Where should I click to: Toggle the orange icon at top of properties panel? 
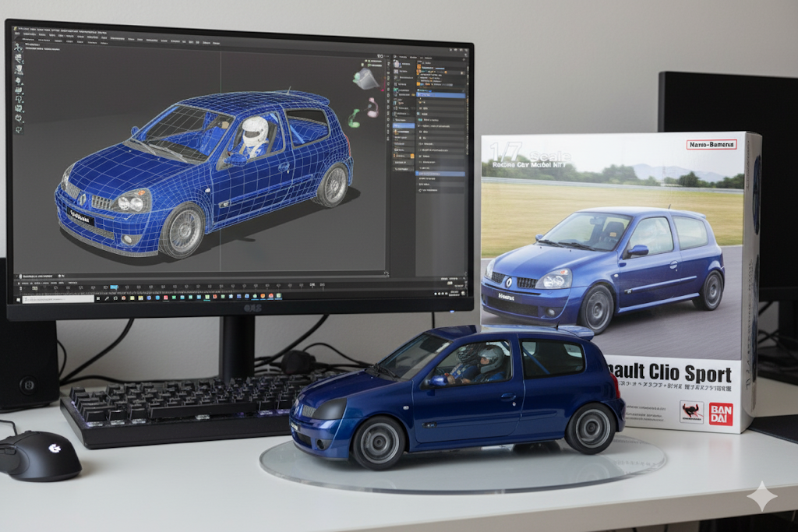tap(420, 68)
